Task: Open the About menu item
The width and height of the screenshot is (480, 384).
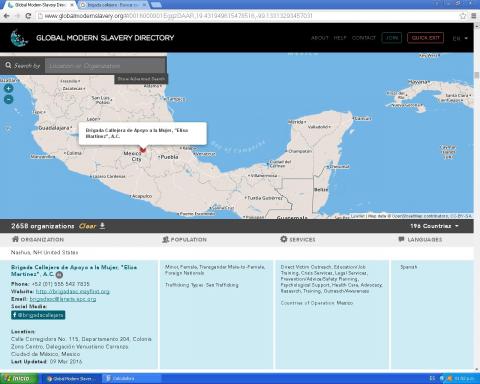Action: coord(320,38)
